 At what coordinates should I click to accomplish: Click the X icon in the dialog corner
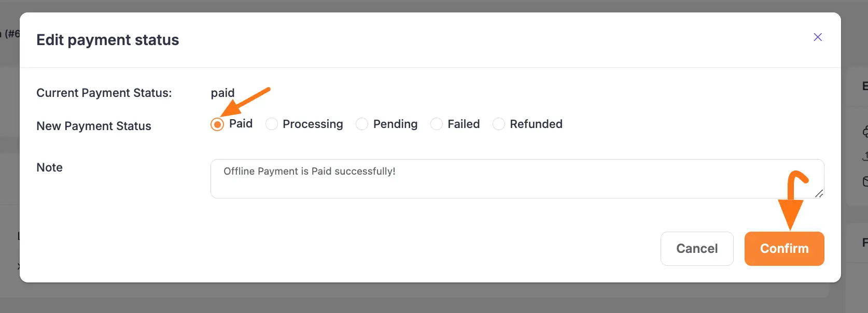818,37
